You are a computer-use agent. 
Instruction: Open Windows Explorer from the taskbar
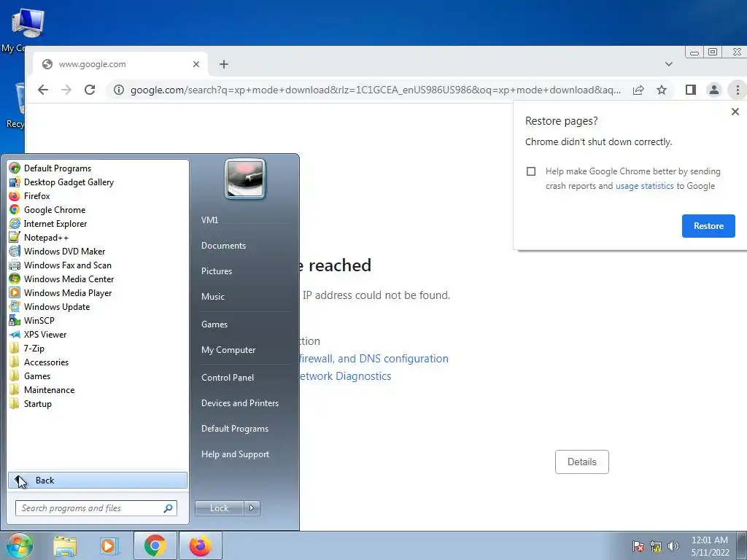65,545
